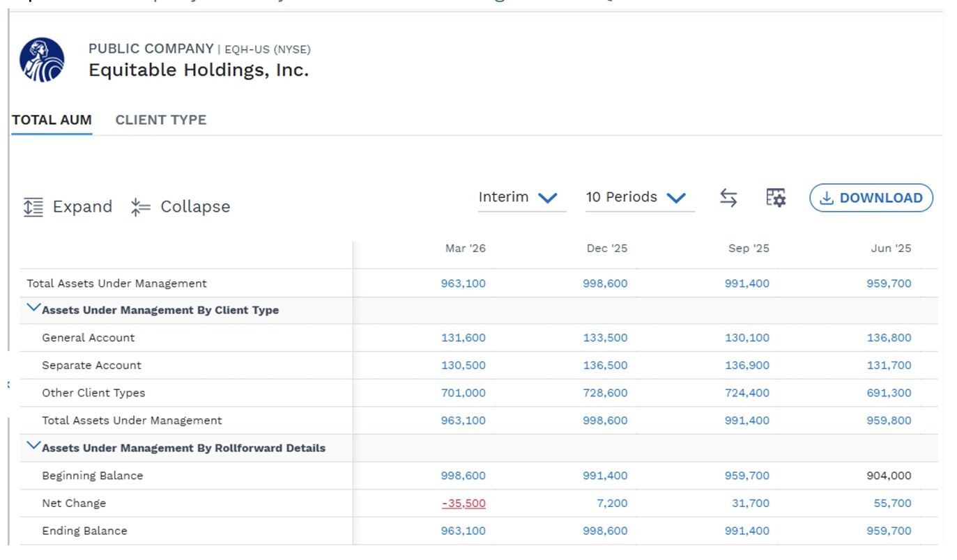Click Sep '25 Beginning Balance value 959,700
This screenshot has width=957, height=560.
point(747,476)
